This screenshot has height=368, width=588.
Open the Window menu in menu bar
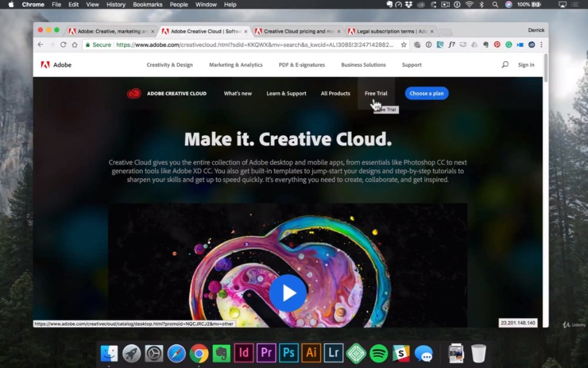click(x=206, y=5)
